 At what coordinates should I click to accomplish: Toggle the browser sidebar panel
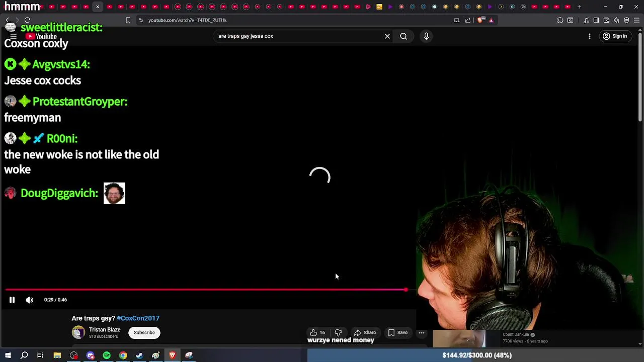[x=596, y=20]
